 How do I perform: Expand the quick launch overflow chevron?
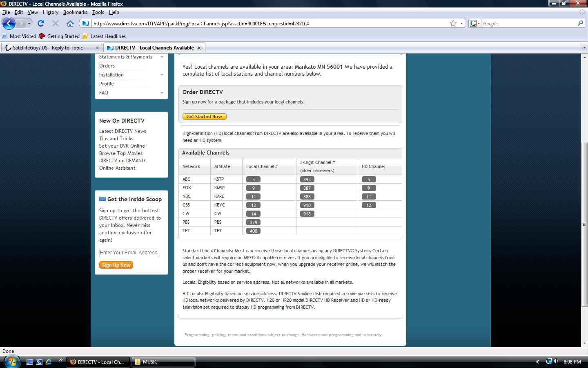pos(60,360)
